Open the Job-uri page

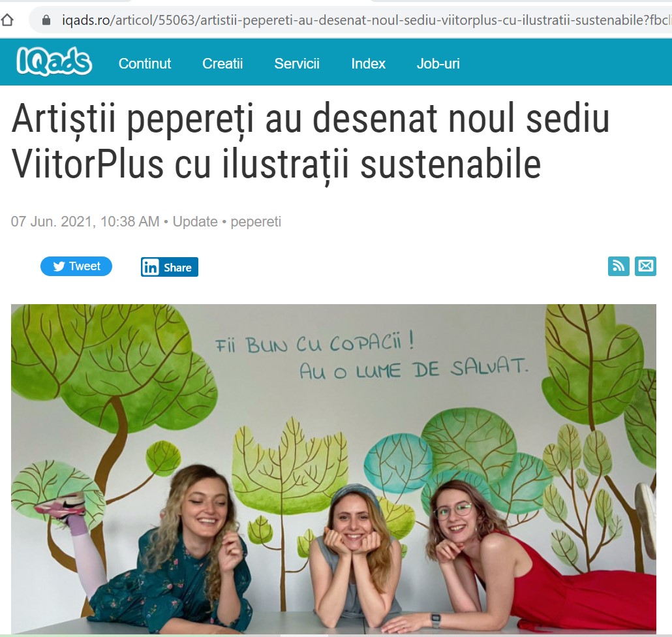(x=438, y=63)
